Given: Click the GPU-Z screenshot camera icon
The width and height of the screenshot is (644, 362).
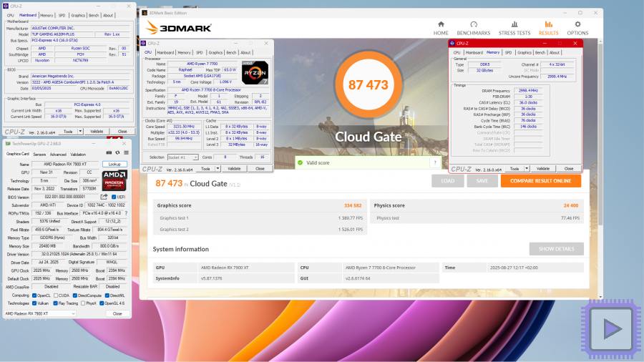Looking at the screenshot, I should point(109,153).
